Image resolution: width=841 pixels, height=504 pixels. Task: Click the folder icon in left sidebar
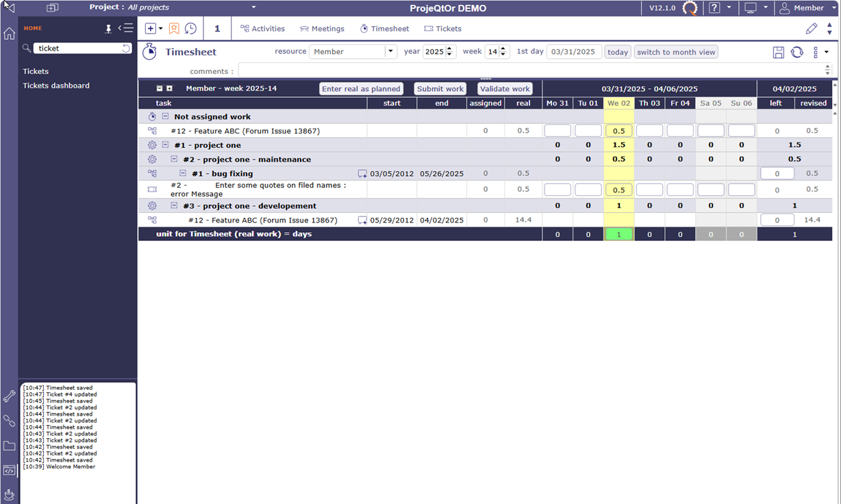9,446
